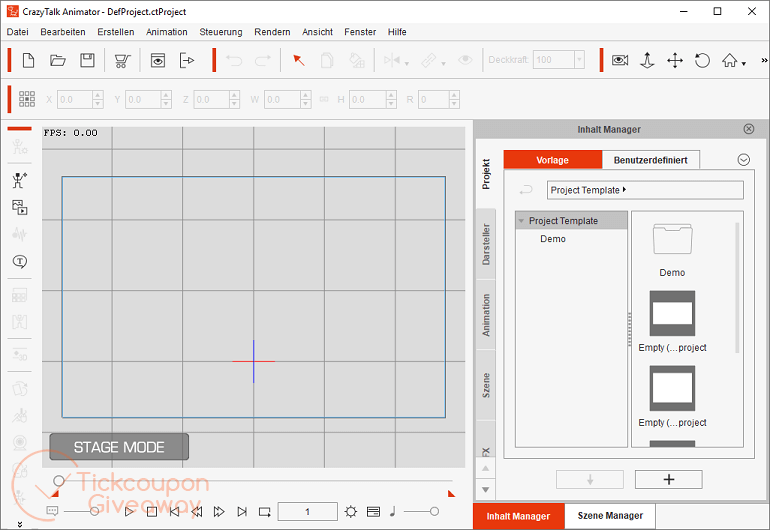Viewport: 770px width, 530px height.
Task: Click the export arrow icon
Action: (187, 60)
